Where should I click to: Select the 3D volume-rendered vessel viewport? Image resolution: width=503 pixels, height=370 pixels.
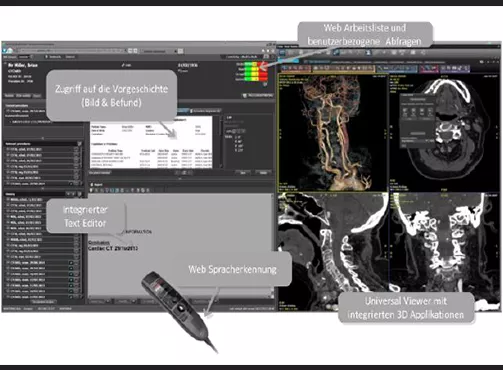[333, 132]
